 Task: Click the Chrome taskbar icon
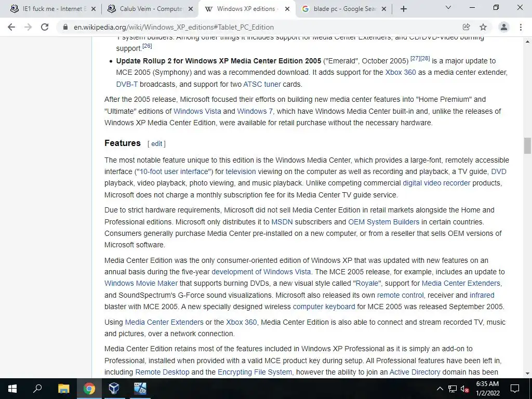click(89, 389)
